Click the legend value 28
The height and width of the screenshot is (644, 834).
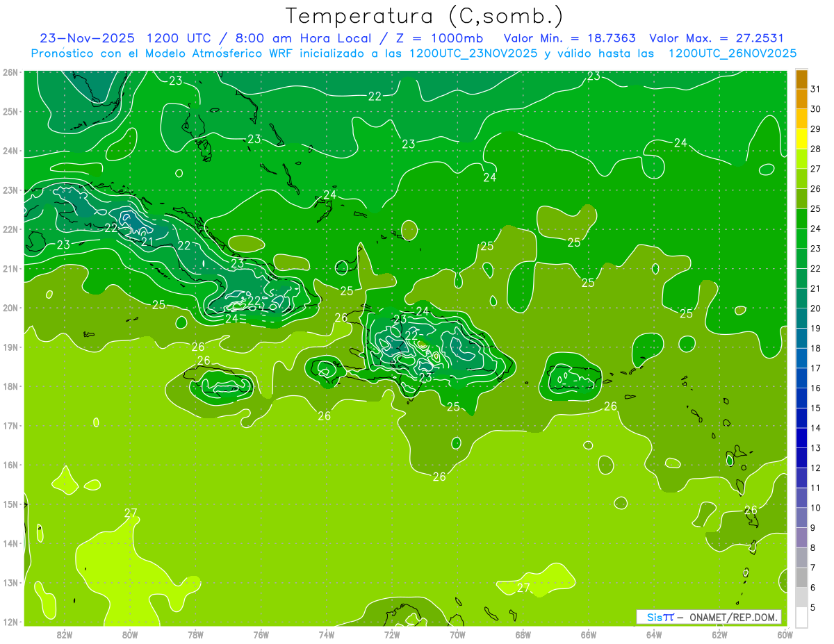coord(815,149)
